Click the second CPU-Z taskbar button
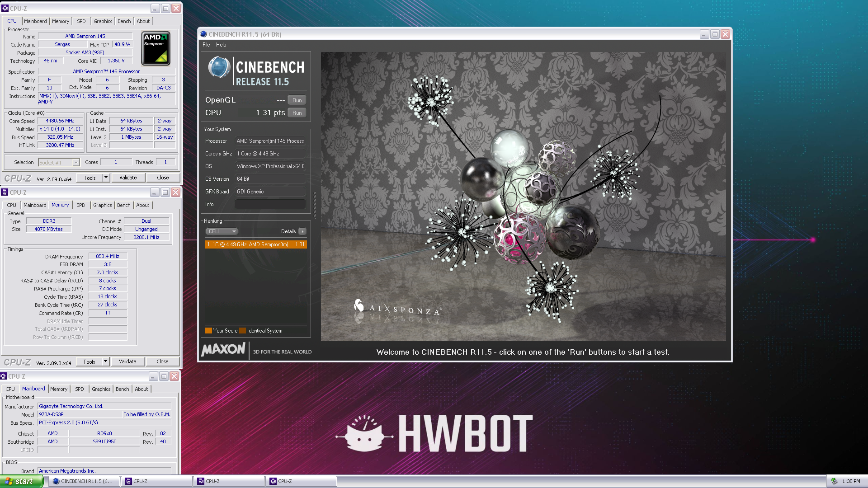This screenshot has width=868, height=488. (229, 481)
